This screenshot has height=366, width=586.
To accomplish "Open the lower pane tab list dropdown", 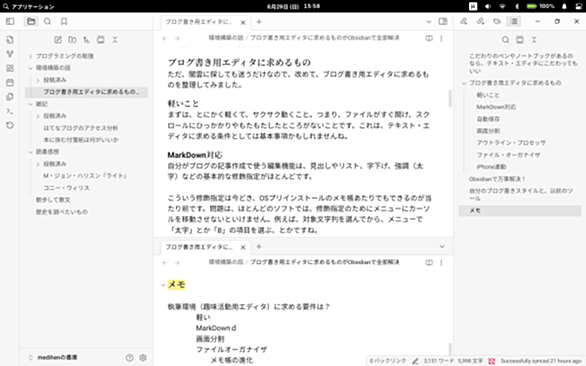I will [442, 247].
